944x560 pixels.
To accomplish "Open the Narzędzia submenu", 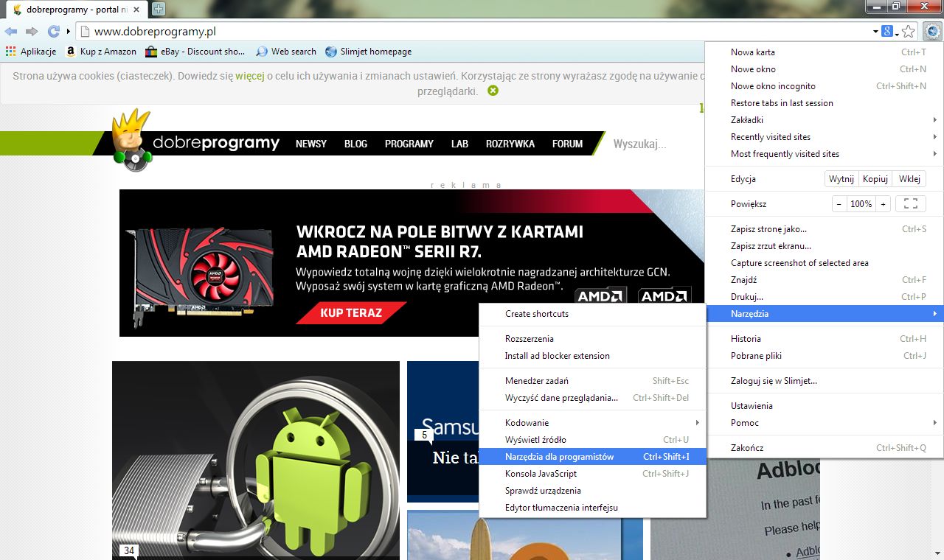I will pos(823,314).
